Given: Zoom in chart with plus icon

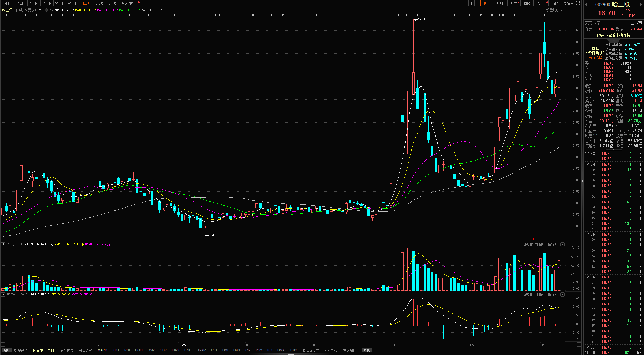Looking at the screenshot, I should point(471,3).
